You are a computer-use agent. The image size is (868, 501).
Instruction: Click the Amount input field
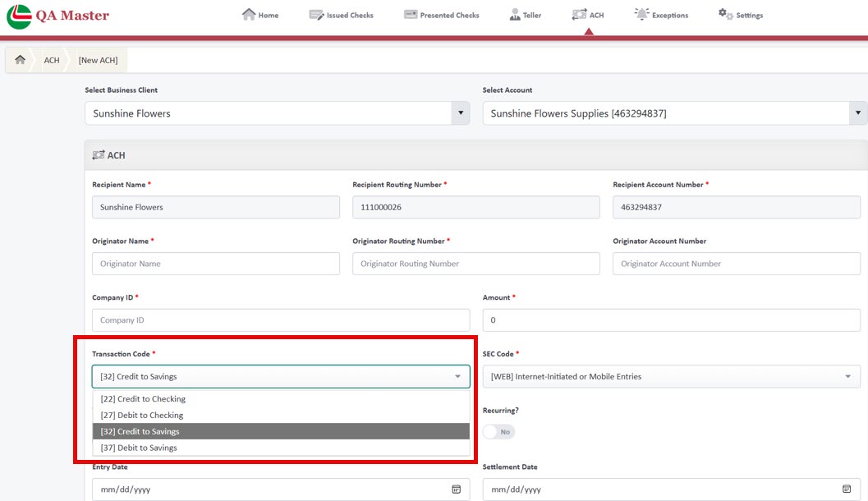(671, 320)
